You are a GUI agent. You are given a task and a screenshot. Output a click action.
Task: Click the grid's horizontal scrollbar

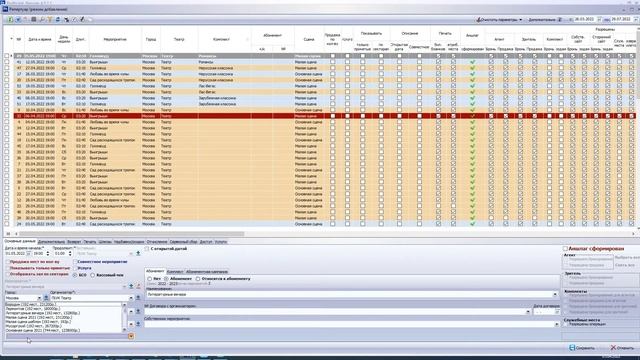tap(131, 234)
